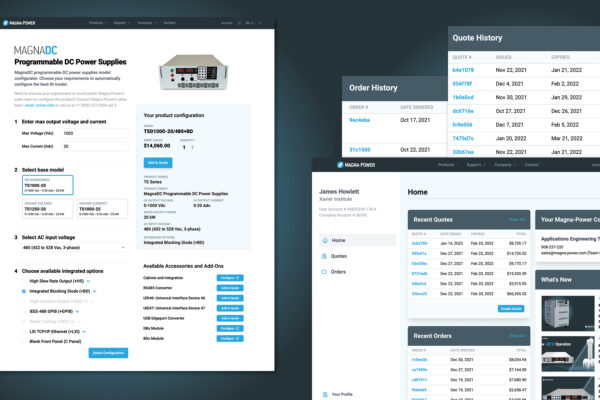
Task: Click the email link in the configurator intro text
Action: click(29, 105)
